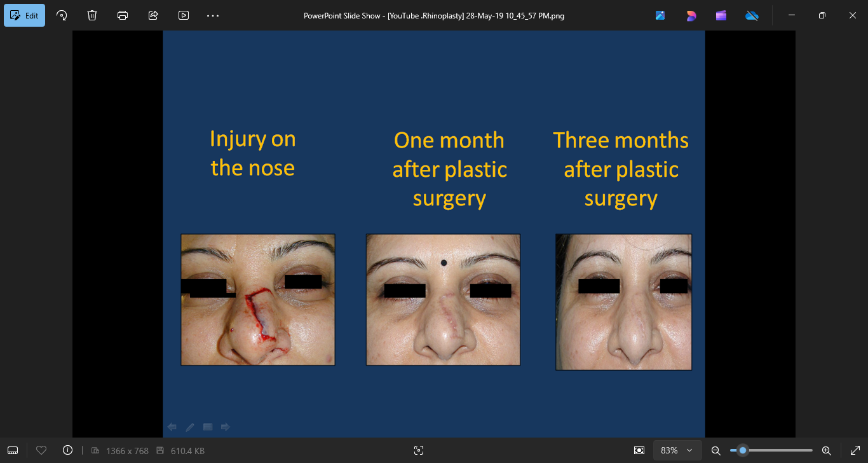Viewport: 868px width, 463px height.
Task: Zoom in with the plus magnifier
Action: (827, 450)
